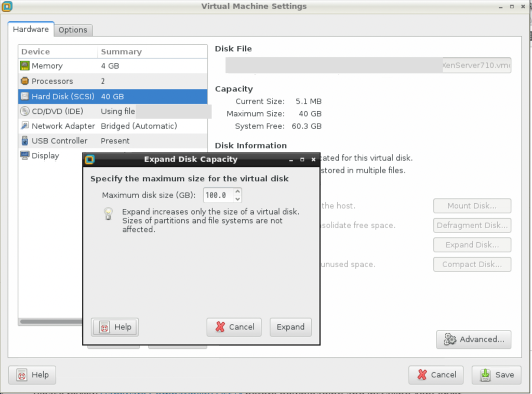
Task: Minimize the Virtual Machine Settings window
Action: click(x=501, y=7)
